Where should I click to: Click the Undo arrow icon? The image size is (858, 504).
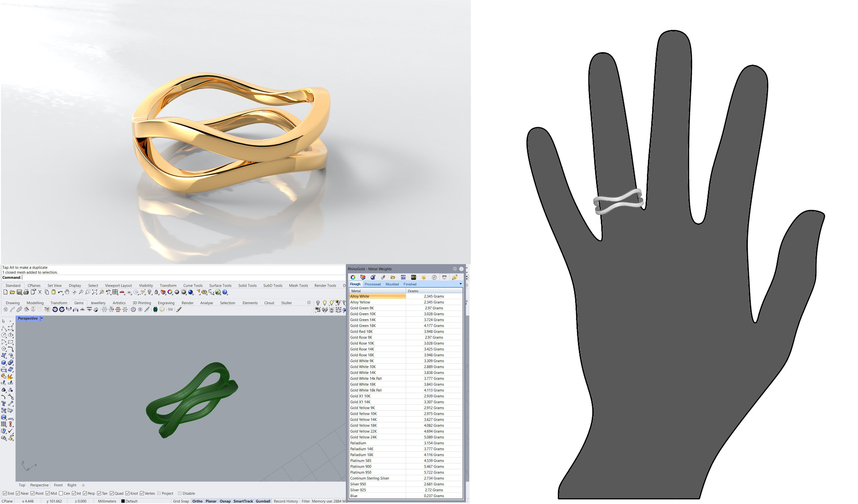pyautogui.click(x=60, y=292)
